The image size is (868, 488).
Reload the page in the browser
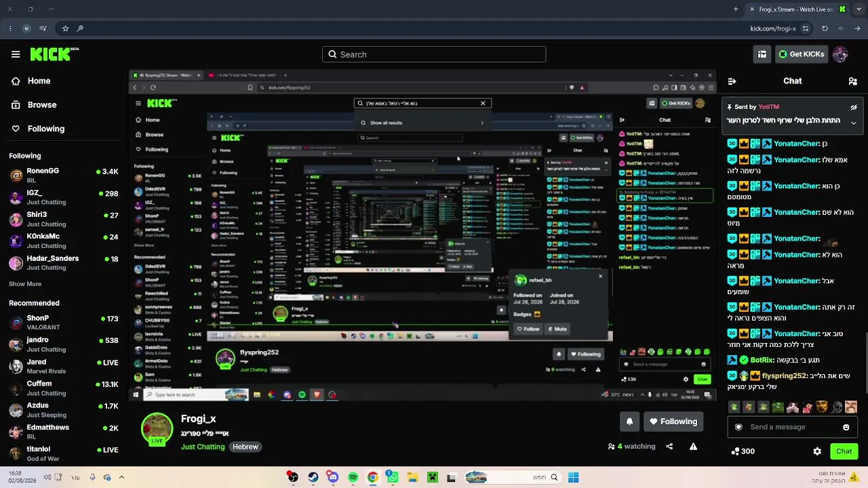point(825,28)
